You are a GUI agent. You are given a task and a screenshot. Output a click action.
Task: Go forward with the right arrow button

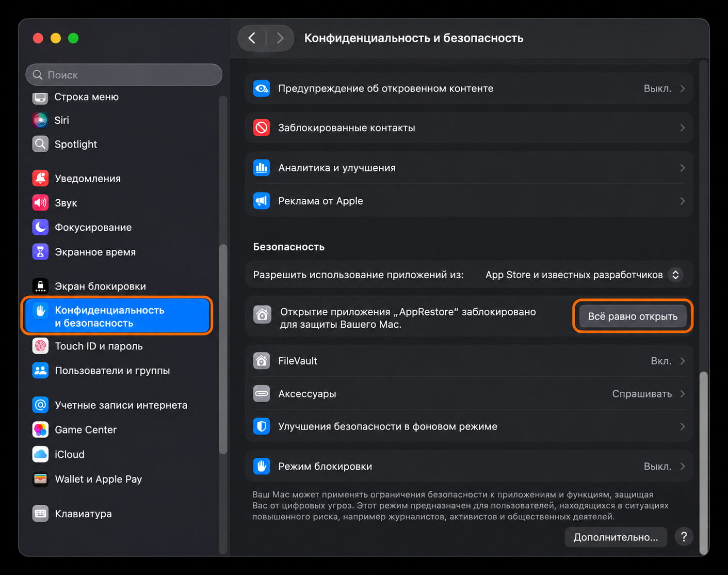pos(280,38)
